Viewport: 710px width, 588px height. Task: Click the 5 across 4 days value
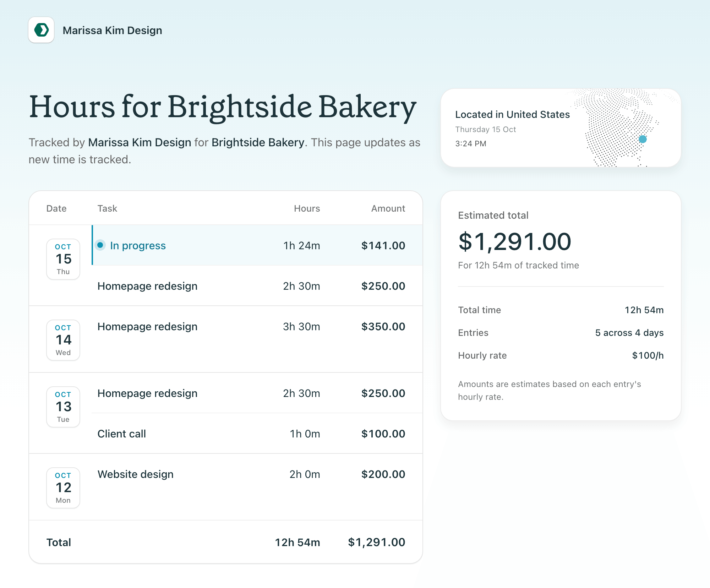(629, 333)
